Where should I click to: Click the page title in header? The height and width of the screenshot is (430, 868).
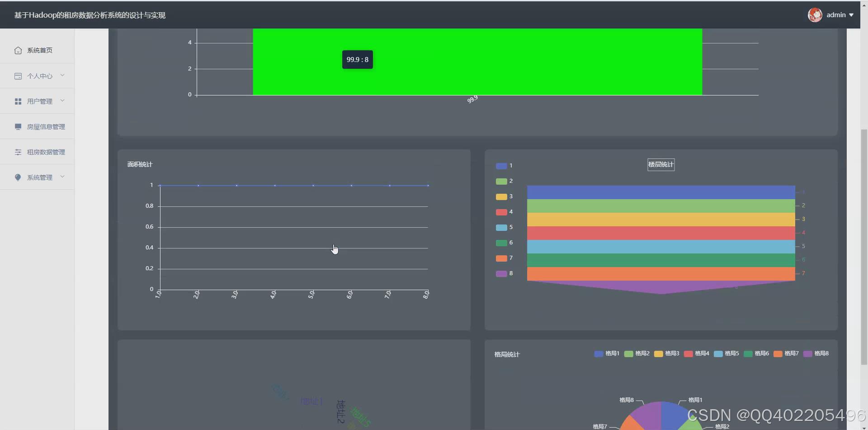[x=90, y=15]
